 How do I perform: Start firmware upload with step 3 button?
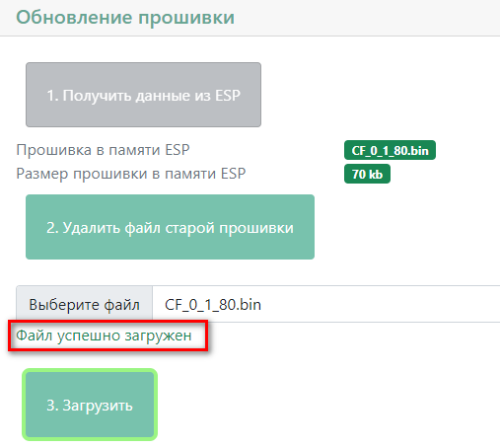pos(90,405)
